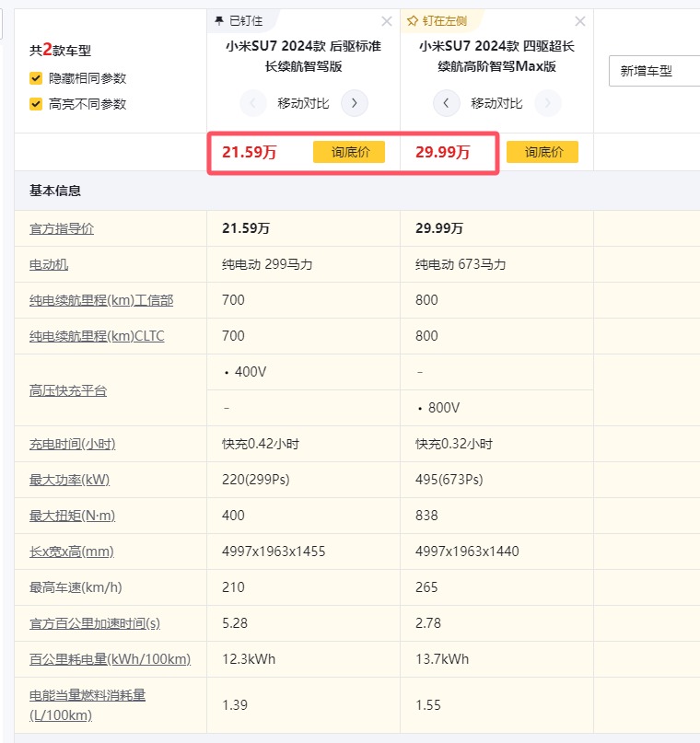Click the disabled right arrow under second car
Image resolution: width=700 pixels, height=743 pixels.
click(x=547, y=103)
